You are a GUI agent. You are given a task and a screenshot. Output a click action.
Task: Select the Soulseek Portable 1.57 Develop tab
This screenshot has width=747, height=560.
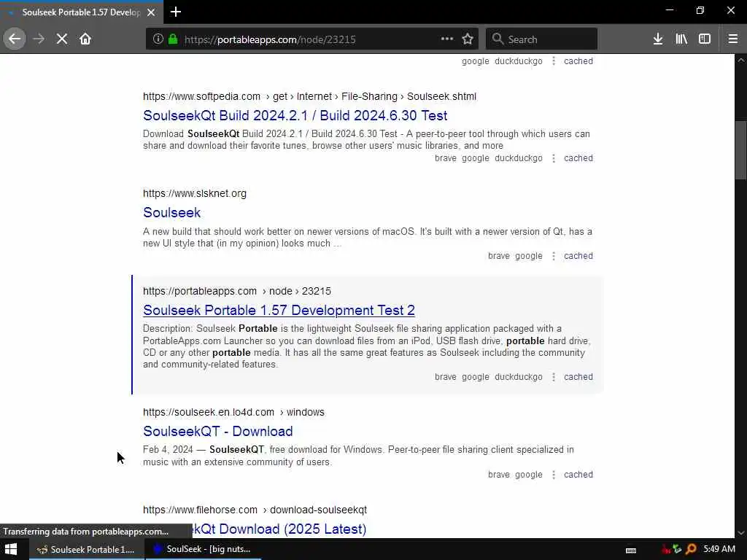pyautogui.click(x=82, y=12)
